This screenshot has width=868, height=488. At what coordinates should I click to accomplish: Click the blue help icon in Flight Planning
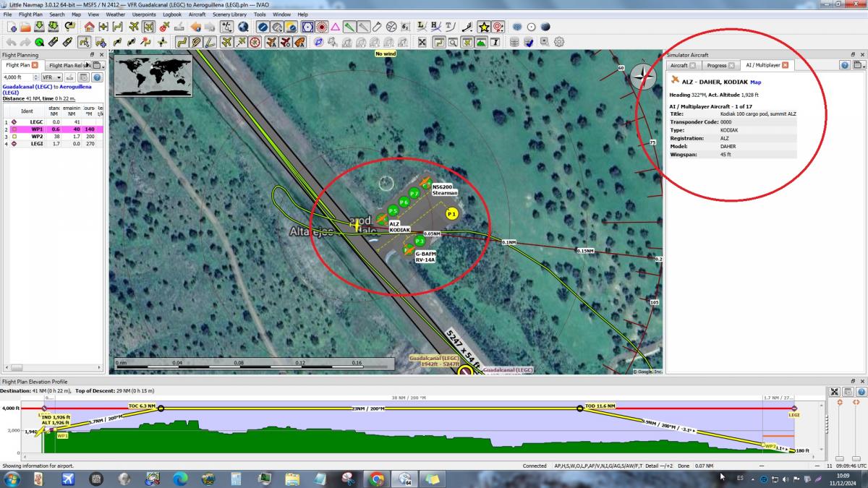pyautogui.click(x=97, y=77)
